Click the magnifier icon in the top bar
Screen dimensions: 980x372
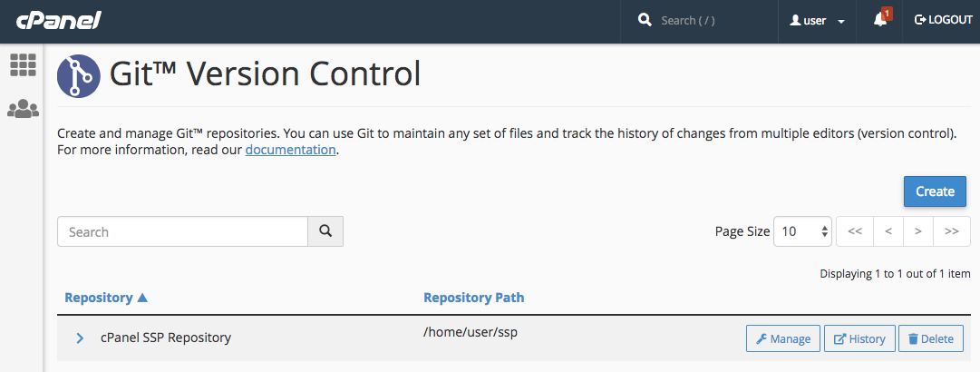point(645,20)
